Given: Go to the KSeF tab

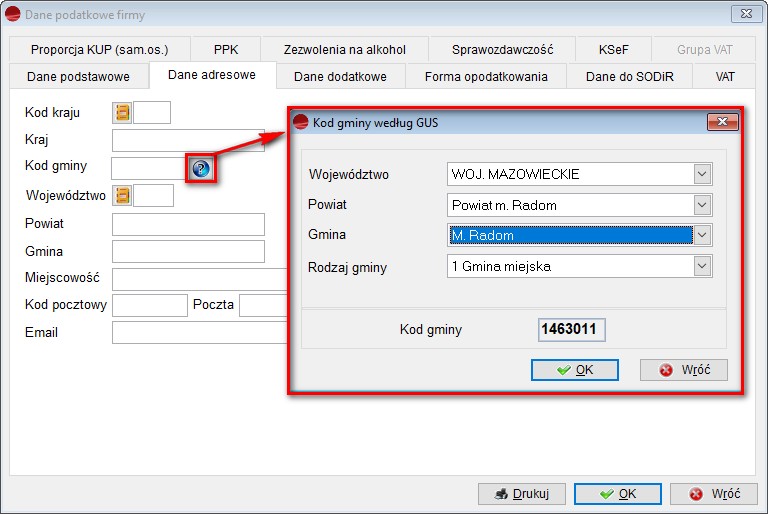Looking at the screenshot, I should click(x=614, y=49).
